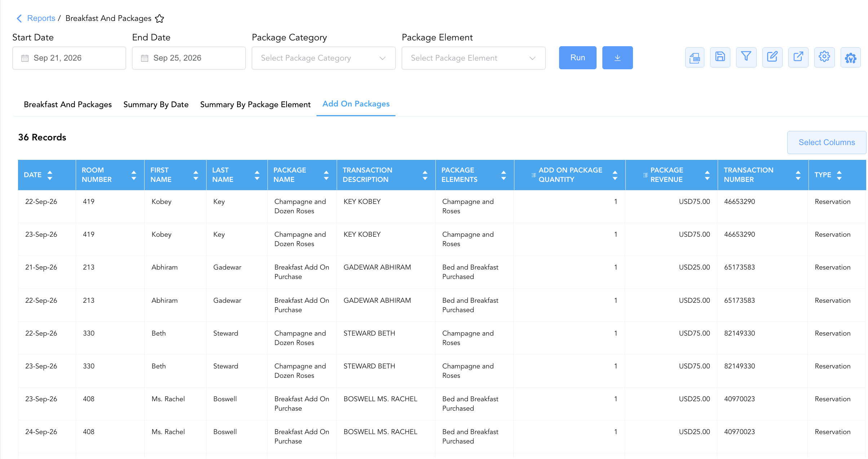Favorite this report with the star icon
The image size is (868, 459).
coord(160,18)
